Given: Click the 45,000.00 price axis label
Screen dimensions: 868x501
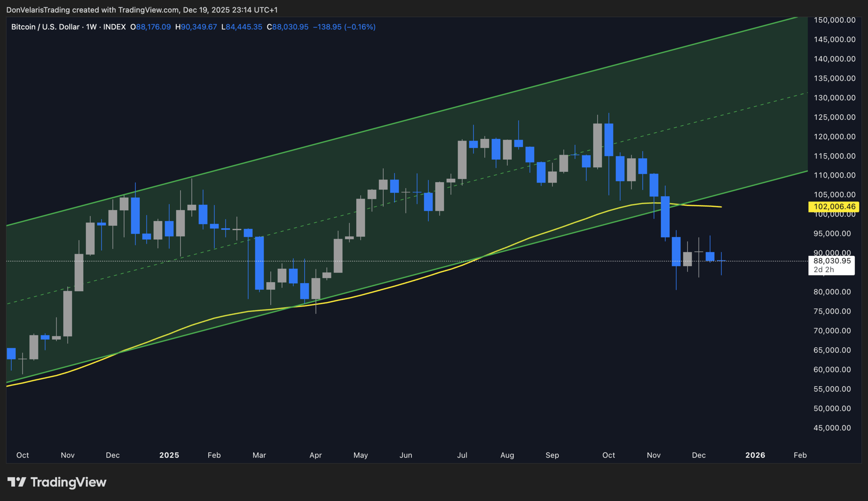Looking at the screenshot, I should 832,428.
